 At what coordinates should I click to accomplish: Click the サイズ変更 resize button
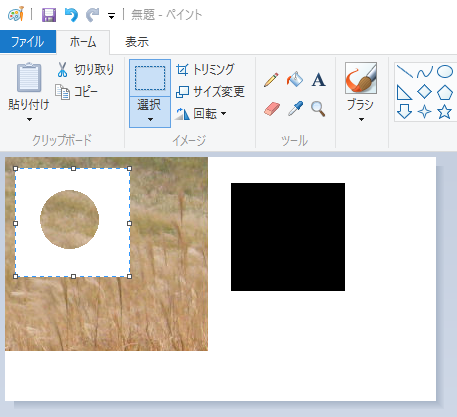210,91
